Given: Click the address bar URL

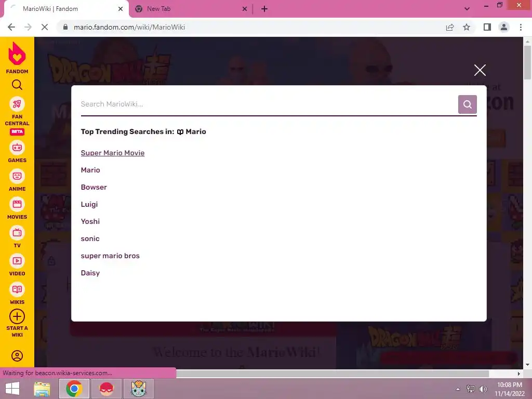Looking at the screenshot, I should [129, 27].
